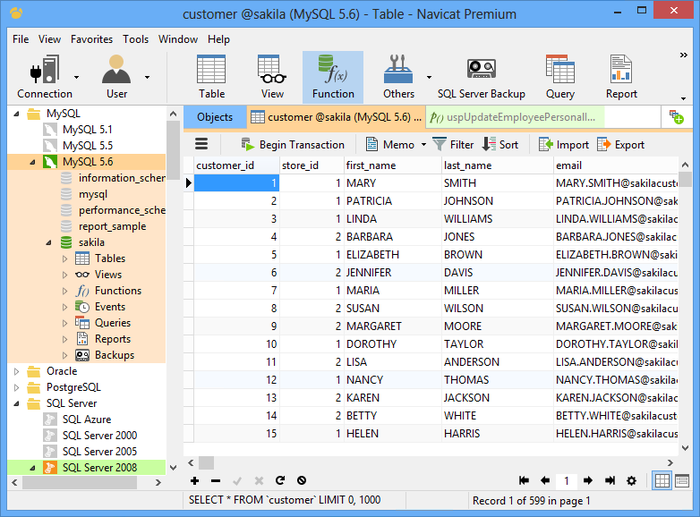Click the Export button
This screenshot has height=517, width=700.
(621, 145)
